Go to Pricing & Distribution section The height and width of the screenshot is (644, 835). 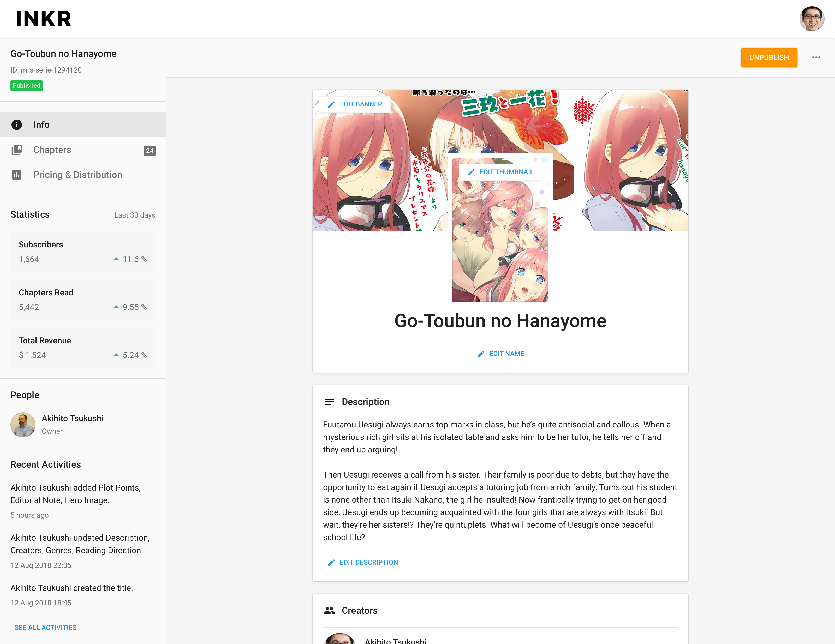tap(77, 175)
